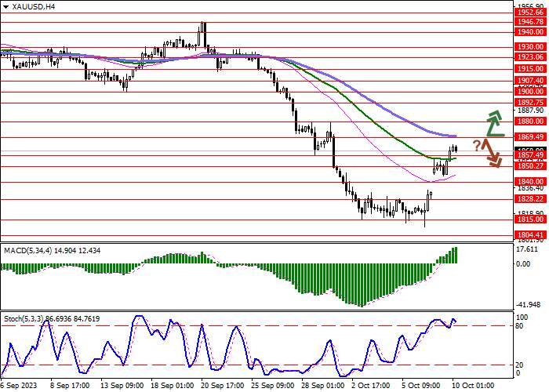
Task: Select the 1840.00 price level label
Action: click(531, 182)
